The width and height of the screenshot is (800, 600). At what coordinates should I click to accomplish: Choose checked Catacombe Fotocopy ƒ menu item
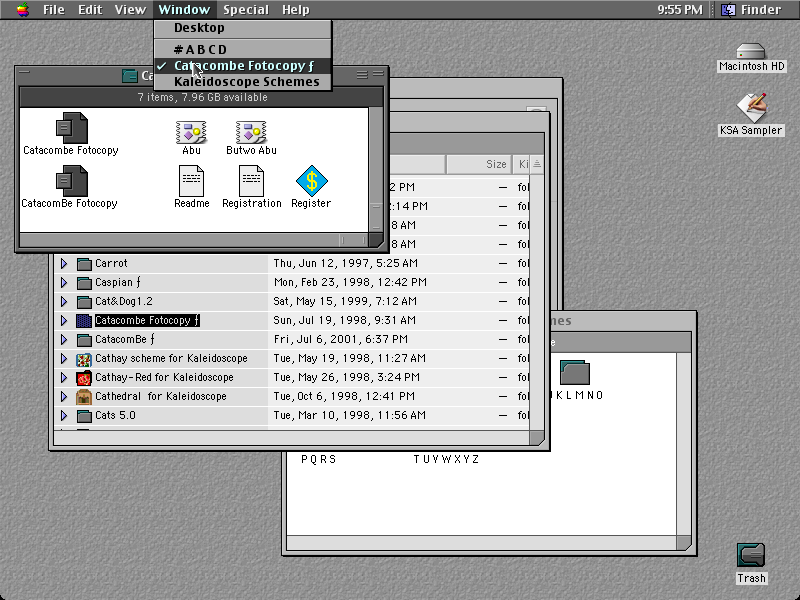243,66
